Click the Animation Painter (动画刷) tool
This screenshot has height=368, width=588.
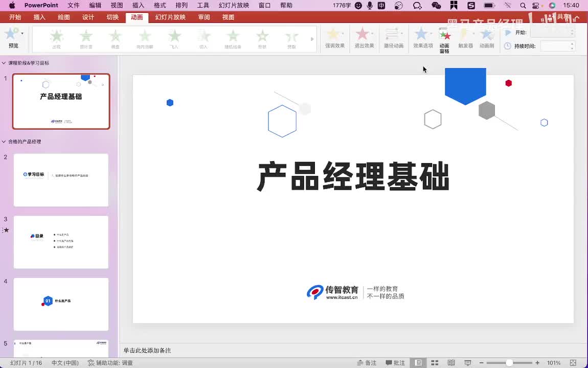point(487,38)
